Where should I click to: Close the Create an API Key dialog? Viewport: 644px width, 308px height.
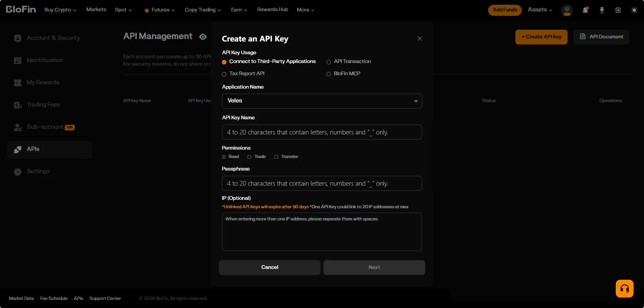[420, 38]
